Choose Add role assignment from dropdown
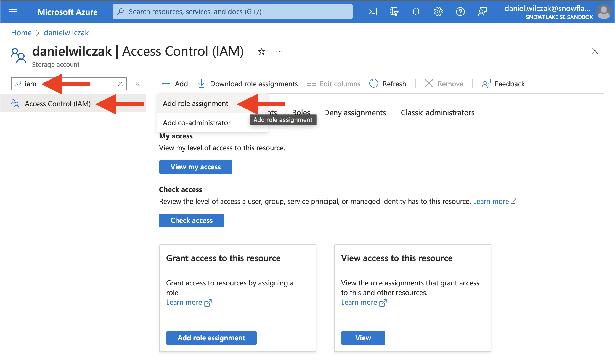Viewport: 615px width, 364px height. (195, 103)
